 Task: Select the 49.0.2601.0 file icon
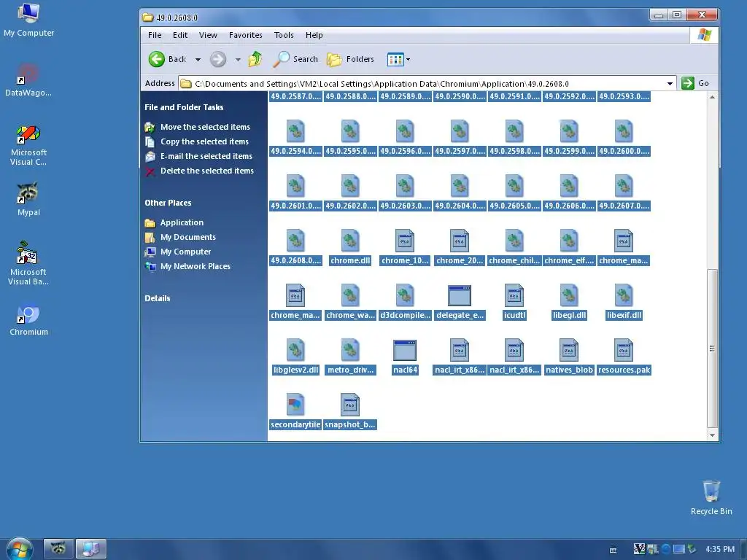coord(295,186)
